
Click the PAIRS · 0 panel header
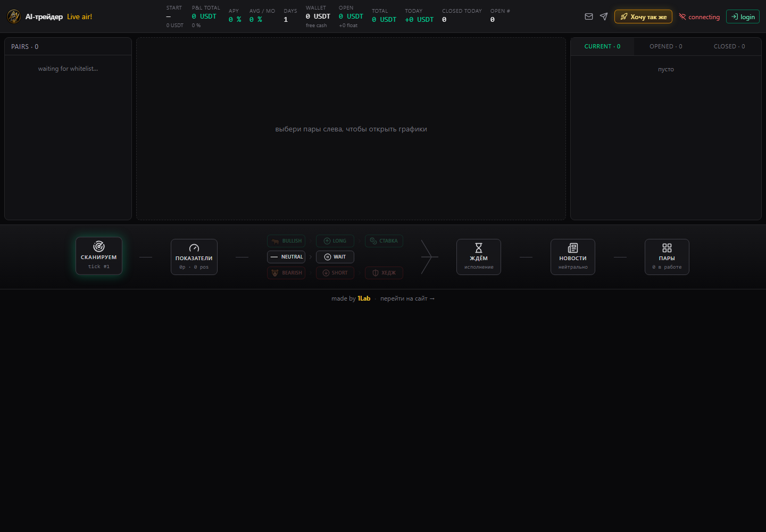coord(68,46)
